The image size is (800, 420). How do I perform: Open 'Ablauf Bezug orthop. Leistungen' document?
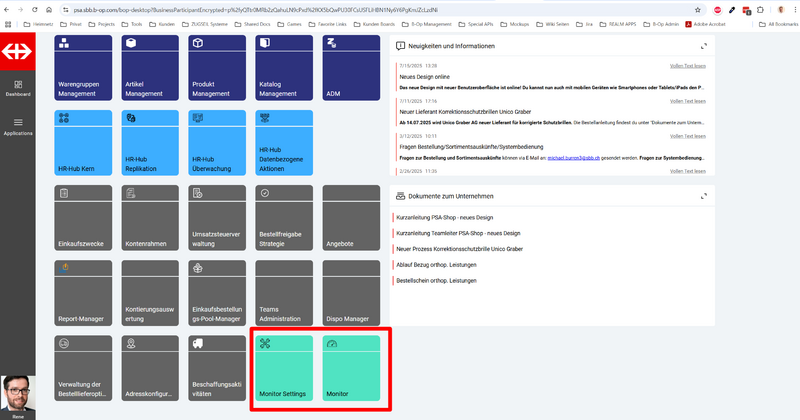pos(436,264)
